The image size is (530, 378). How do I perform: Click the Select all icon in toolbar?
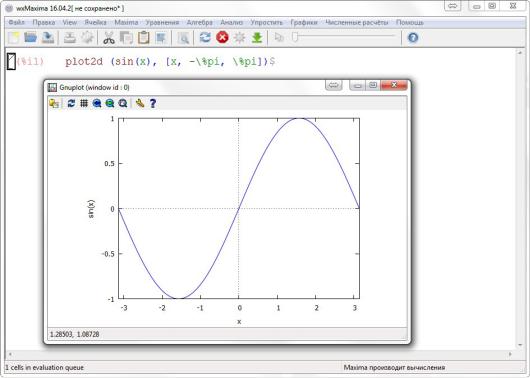point(161,38)
